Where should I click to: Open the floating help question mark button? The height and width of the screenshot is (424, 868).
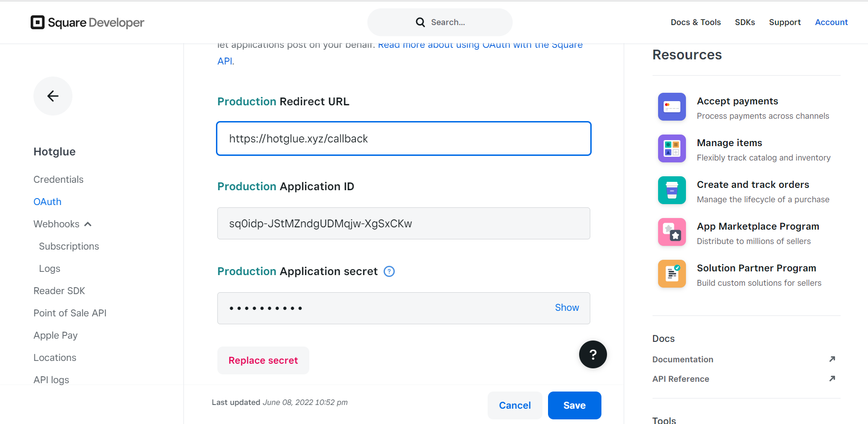click(x=593, y=354)
